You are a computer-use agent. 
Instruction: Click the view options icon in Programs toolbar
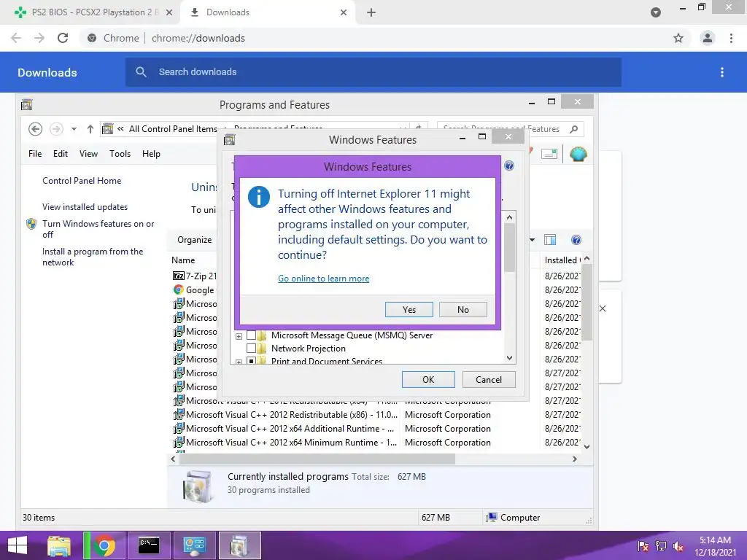click(550, 240)
